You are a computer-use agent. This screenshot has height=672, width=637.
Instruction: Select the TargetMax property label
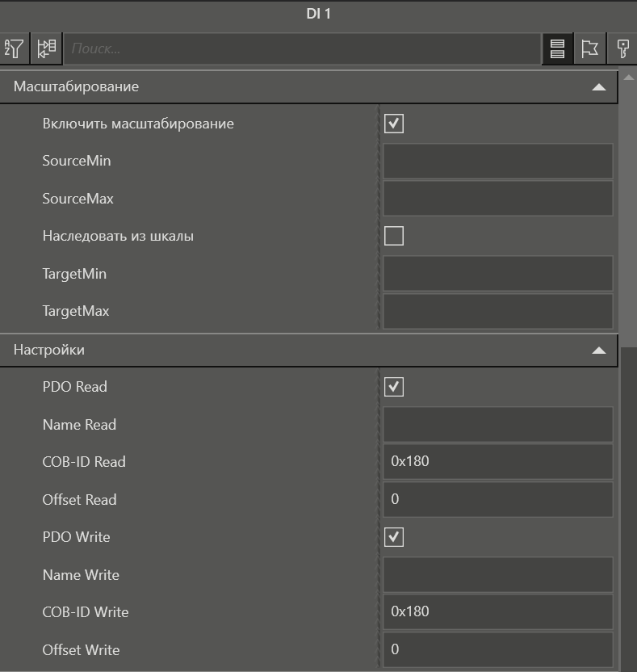tap(75, 311)
